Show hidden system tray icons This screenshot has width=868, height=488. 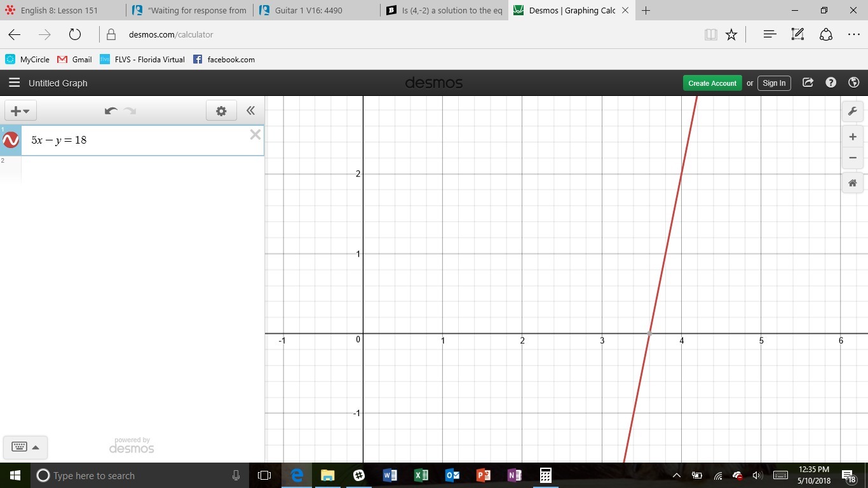tap(677, 475)
